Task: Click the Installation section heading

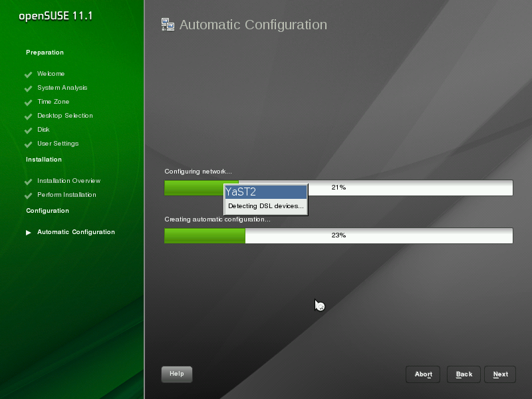Action: (x=44, y=160)
